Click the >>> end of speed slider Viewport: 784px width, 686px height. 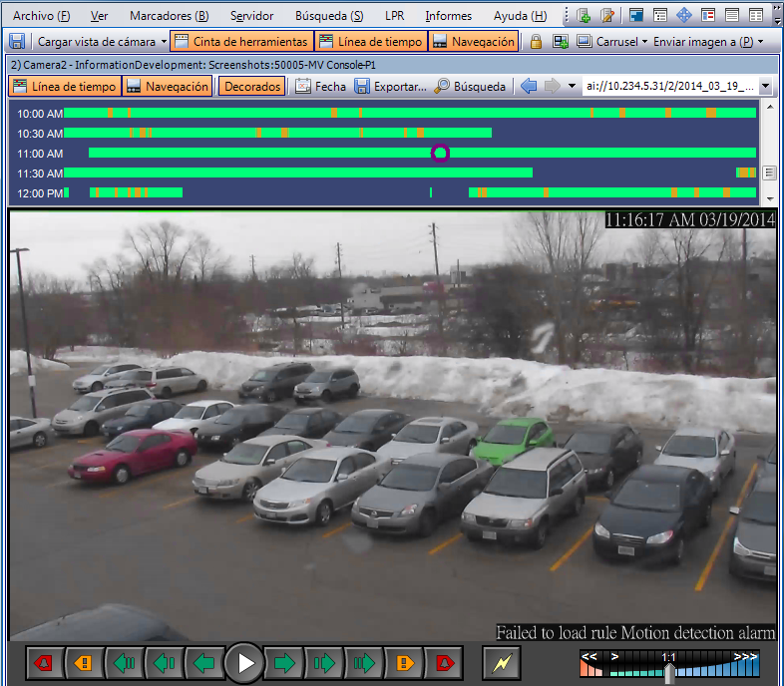pyautogui.click(x=745, y=656)
